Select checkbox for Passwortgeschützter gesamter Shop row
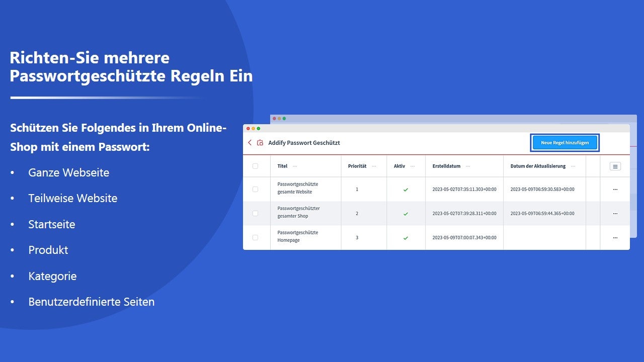The height and width of the screenshot is (362, 644). (255, 213)
